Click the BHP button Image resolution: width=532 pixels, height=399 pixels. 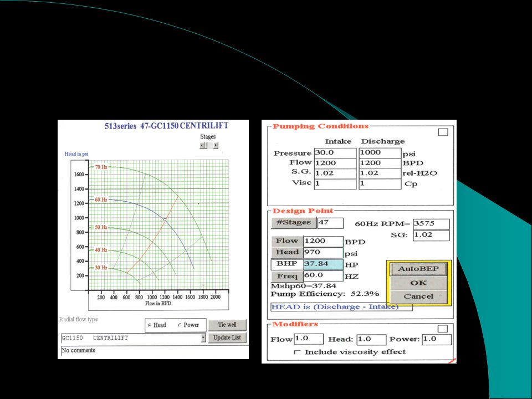click(287, 264)
